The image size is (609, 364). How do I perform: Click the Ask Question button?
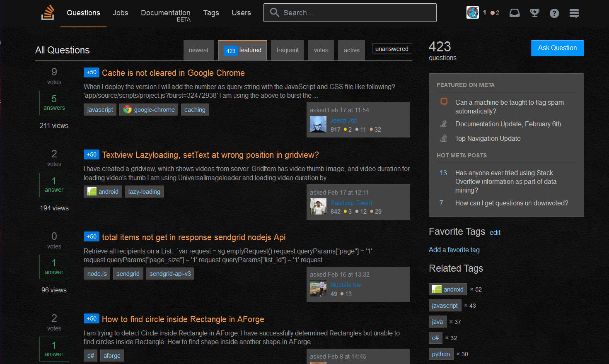[x=557, y=48]
